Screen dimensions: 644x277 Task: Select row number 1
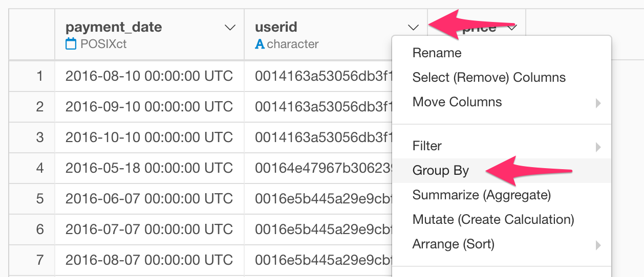39,76
